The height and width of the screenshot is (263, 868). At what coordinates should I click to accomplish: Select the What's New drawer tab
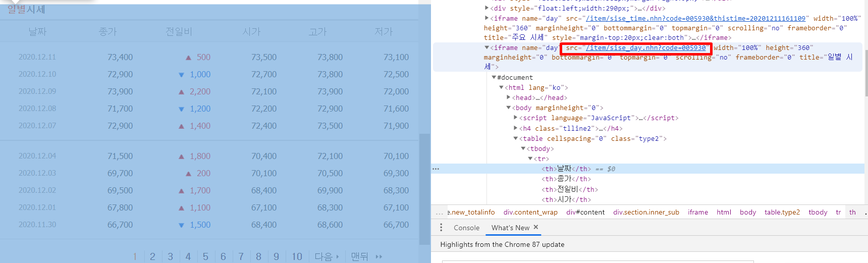510,228
